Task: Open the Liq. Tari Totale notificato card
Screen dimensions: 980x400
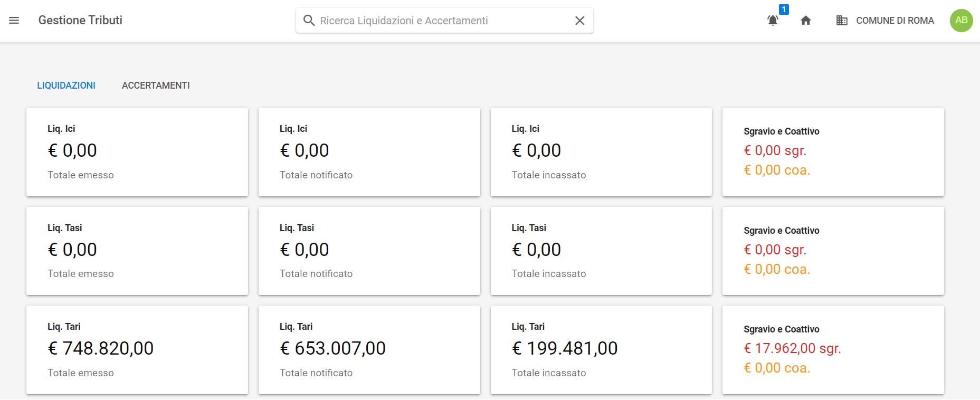Action: [x=369, y=350]
